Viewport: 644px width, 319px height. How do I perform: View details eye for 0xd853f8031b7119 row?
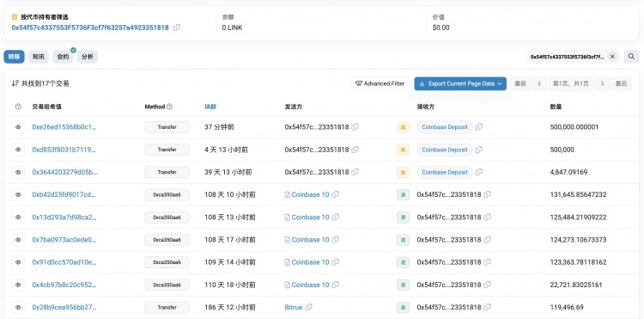18,150
